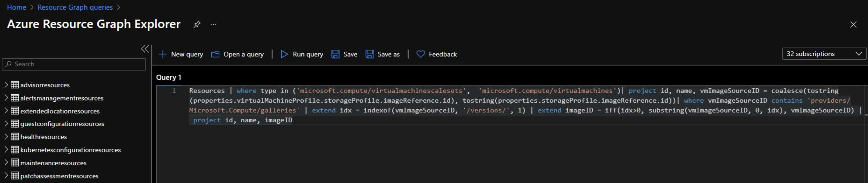Image resolution: width=868 pixels, height=183 pixels.
Task: Click the maintenanceresources table icon
Action: coord(15,163)
